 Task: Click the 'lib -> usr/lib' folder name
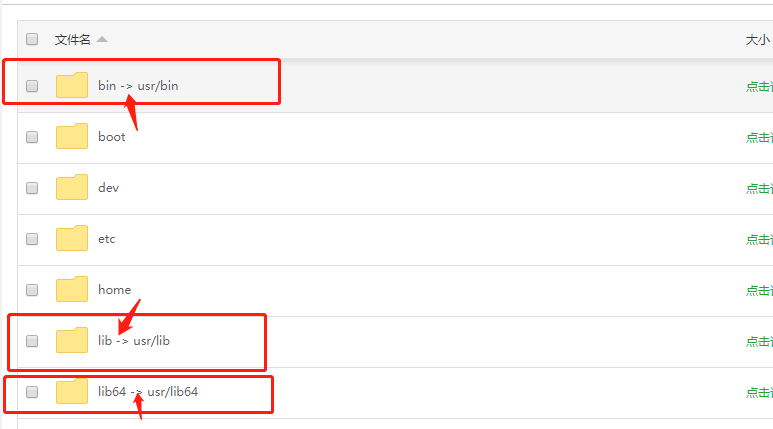[134, 341]
